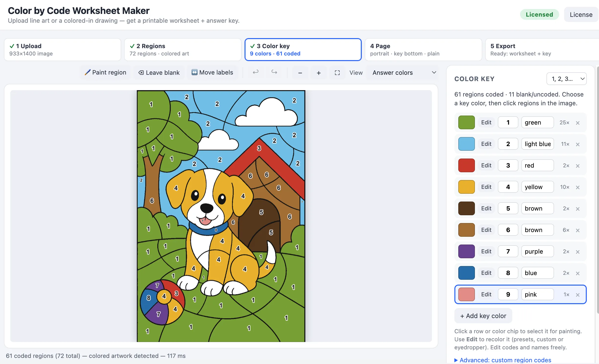
Task: Click the code field showing 9
Action: pyautogui.click(x=508, y=294)
